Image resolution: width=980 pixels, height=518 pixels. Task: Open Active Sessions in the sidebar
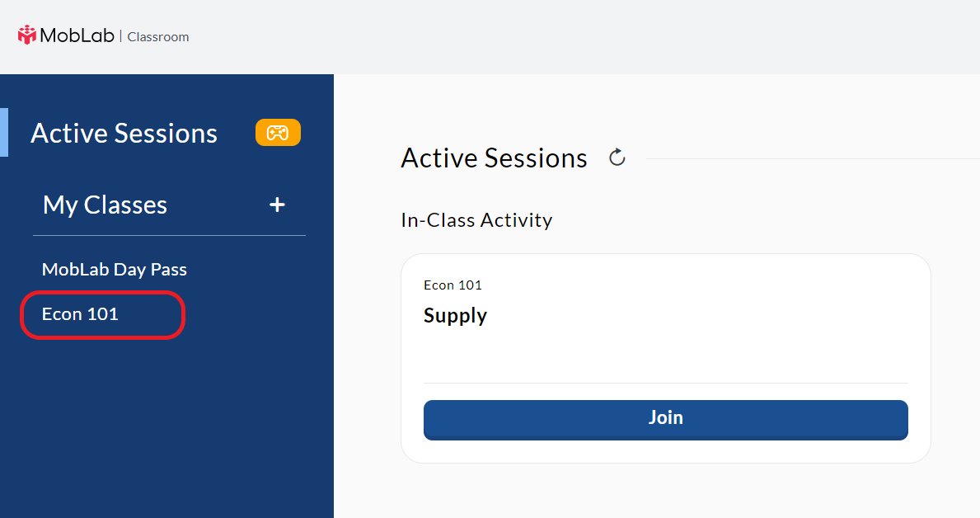tap(124, 134)
